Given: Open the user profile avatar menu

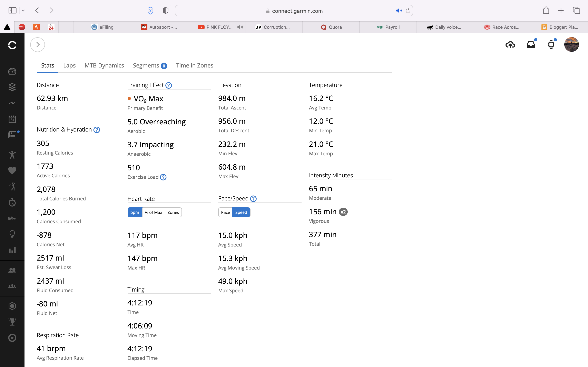Looking at the screenshot, I should (571, 45).
